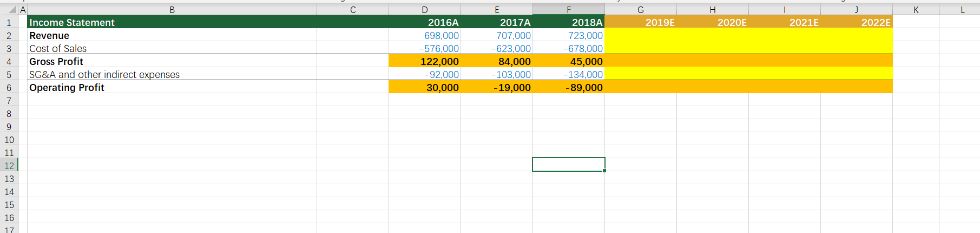Select the 2022E header cell
This screenshot has width=980, height=233.
(x=857, y=22)
